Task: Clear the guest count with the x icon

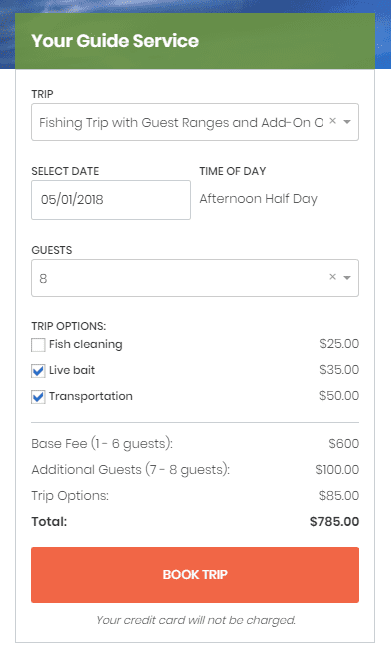Action: pos(332,277)
